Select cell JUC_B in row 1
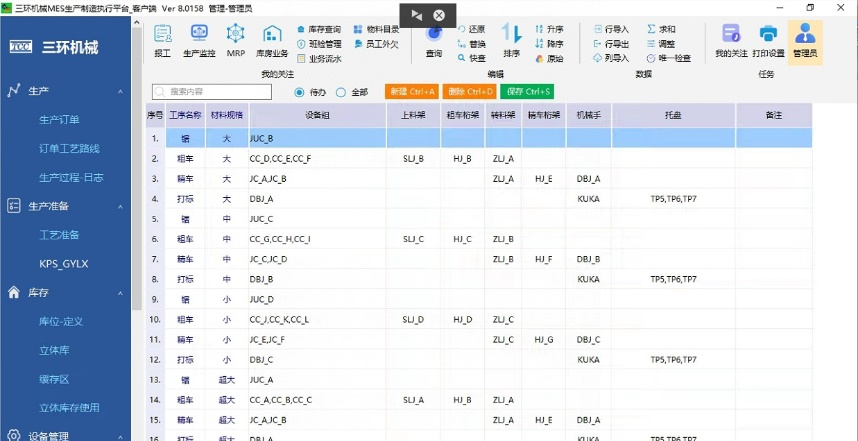Image resolution: width=858 pixels, height=441 pixels. coord(317,139)
